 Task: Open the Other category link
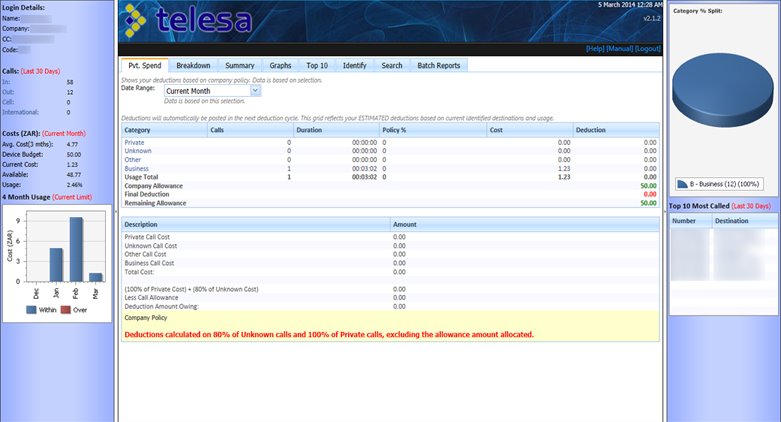(132, 160)
